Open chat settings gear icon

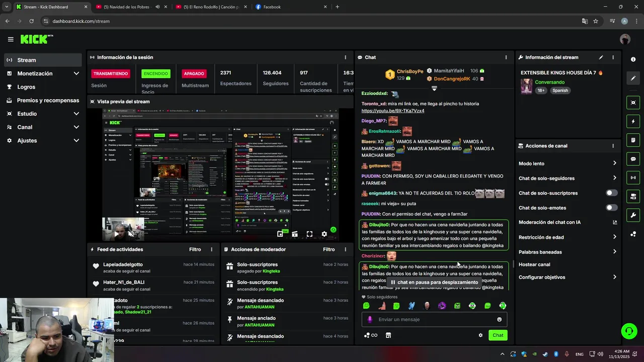point(480,335)
